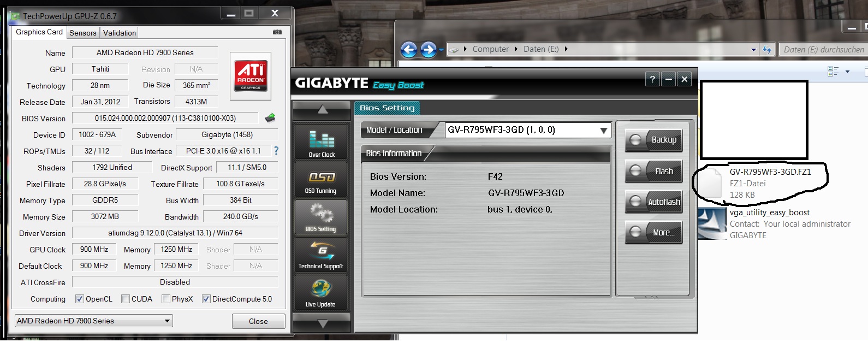
Task: Click the Flash button in Easy Boost
Action: [x=653, y=172]
